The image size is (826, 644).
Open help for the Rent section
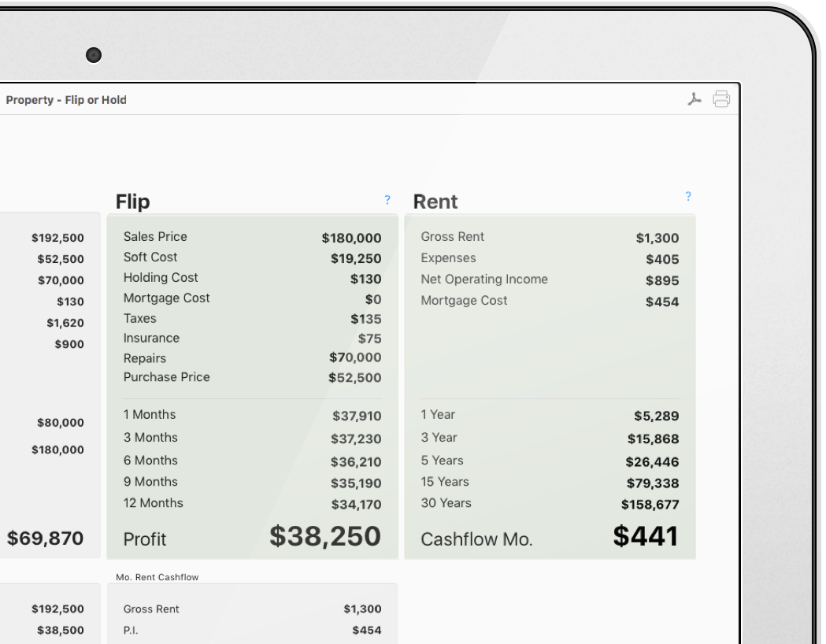688,196
